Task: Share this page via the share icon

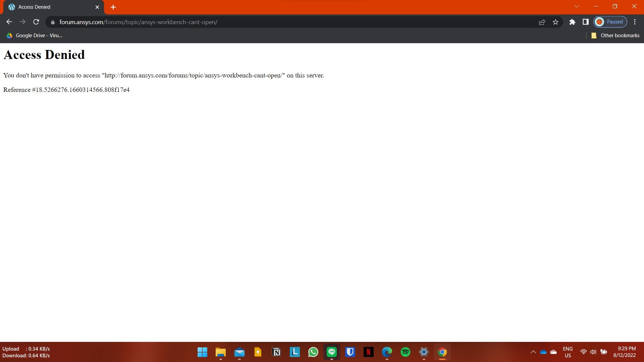Action: coord(542,22)
